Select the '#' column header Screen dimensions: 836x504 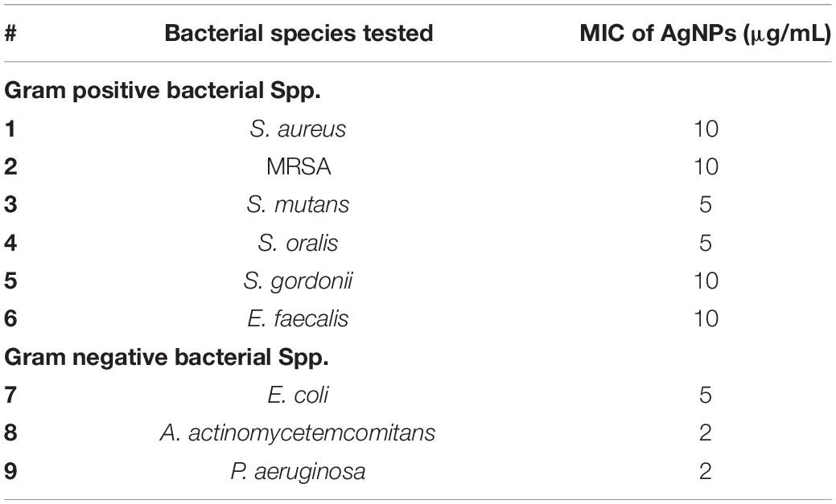[10, 33]
